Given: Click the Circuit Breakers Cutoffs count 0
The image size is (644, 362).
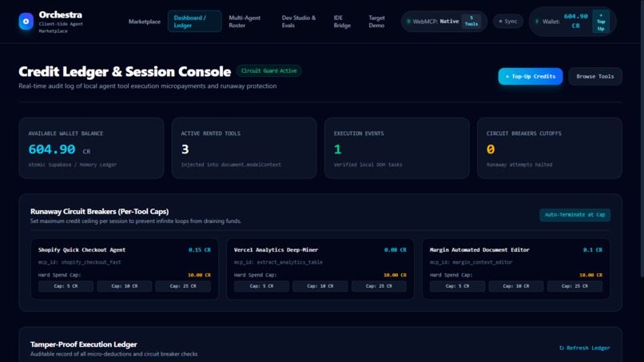Looking at the screenshot, I should pos(491,149).
